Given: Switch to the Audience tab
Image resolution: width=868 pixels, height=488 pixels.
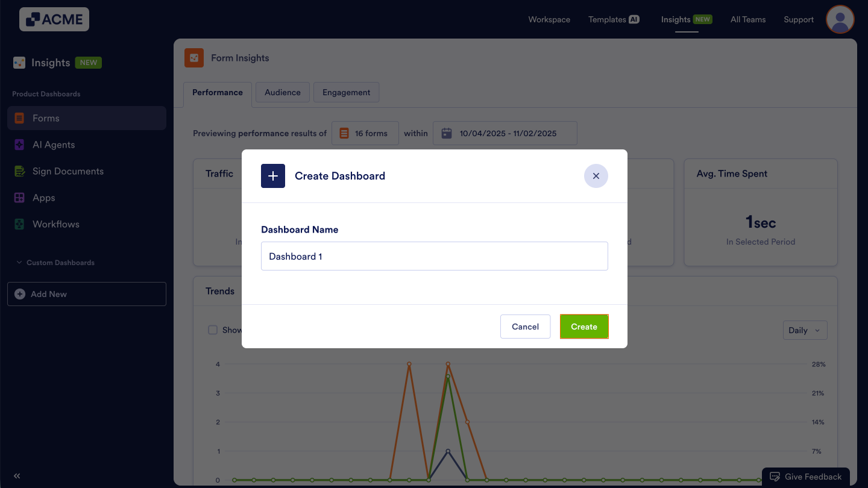Looking at the screenshot, I should [282, 92].
